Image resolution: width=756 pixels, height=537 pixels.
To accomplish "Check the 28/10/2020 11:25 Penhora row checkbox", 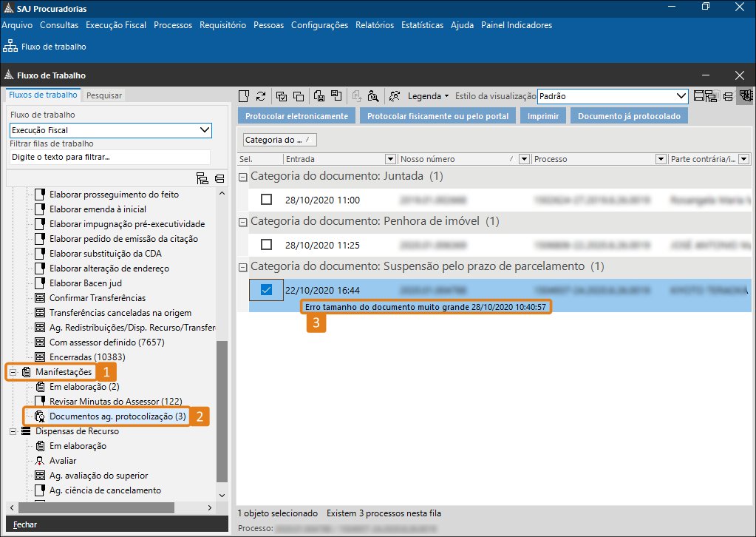I will click(x=266, y=245).
